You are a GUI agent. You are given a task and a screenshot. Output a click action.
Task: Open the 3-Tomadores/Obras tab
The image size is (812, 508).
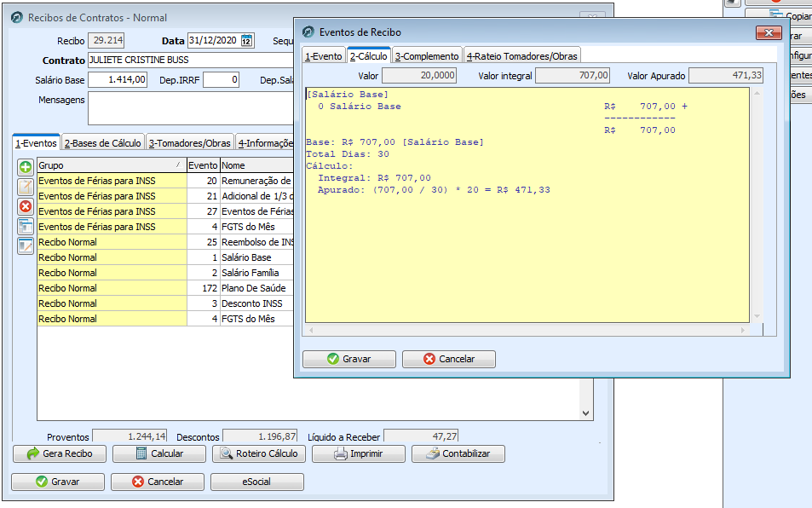click(189, 143)
